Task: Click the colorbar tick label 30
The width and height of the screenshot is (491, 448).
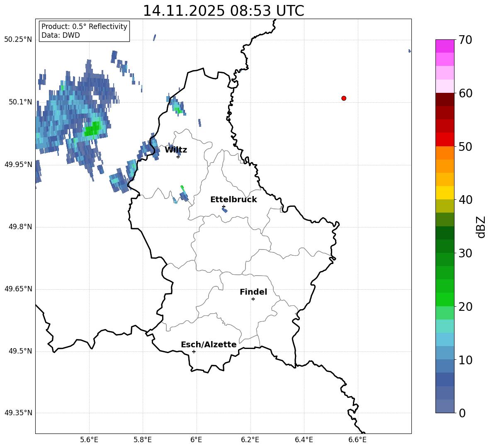Action: (x=465, y=253)
